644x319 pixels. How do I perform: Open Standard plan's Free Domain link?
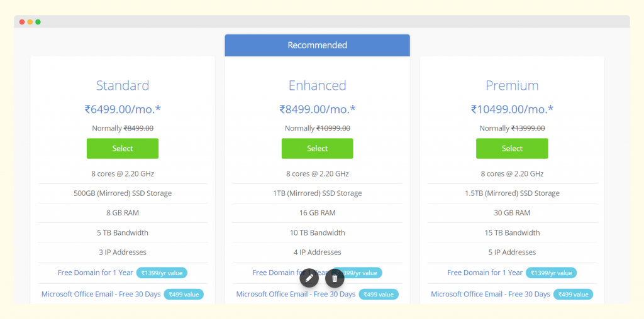(x=96, y=273)
